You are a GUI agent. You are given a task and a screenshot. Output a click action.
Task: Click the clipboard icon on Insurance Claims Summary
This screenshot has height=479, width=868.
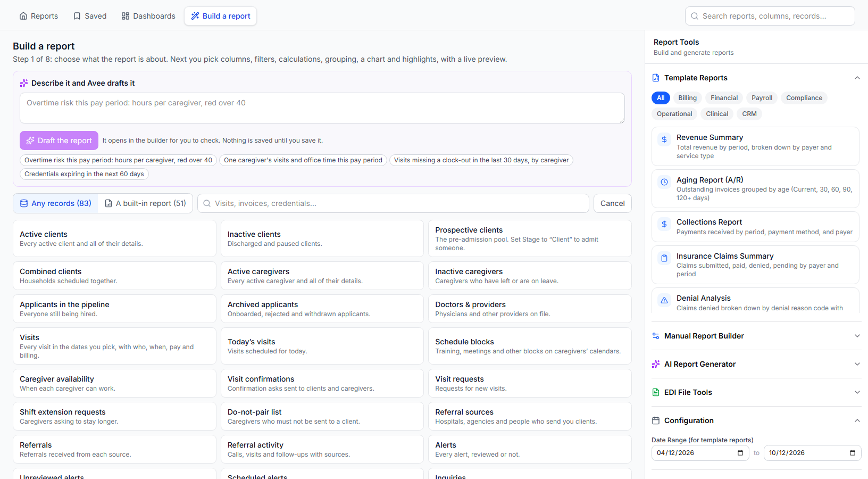tap(664, 258)
